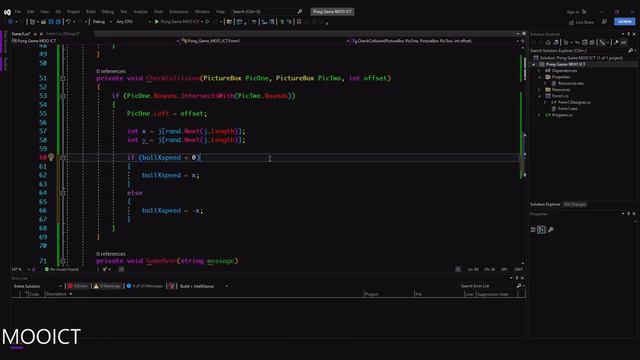Click the Visual Studio logo icon
Image resolution: width=640 pixels, height=360 pixels.
point(7,12)
